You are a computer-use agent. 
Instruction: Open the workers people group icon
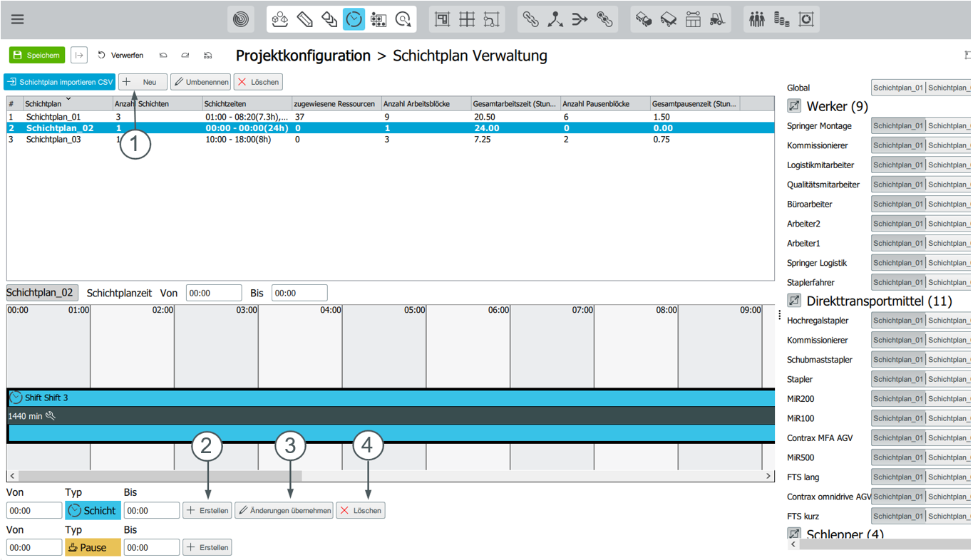757,19
